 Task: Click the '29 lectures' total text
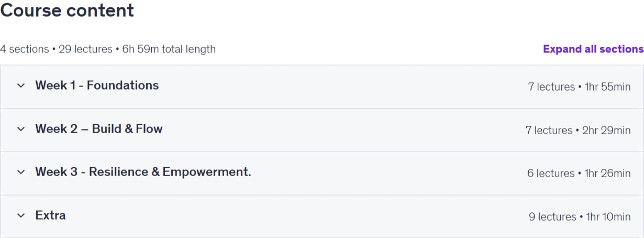click(x=85, y=49)
